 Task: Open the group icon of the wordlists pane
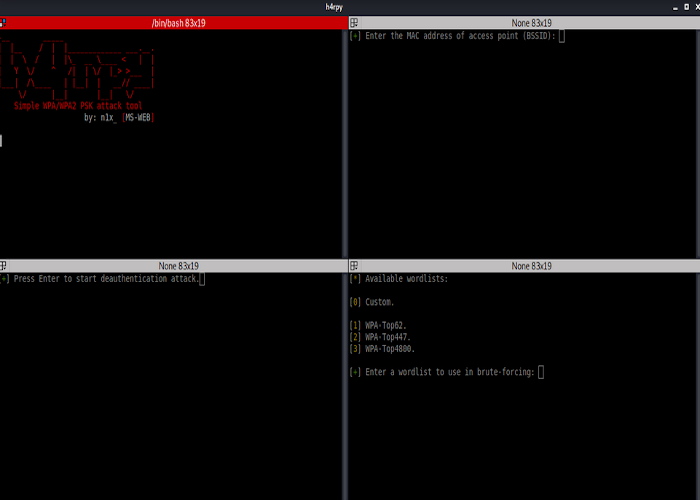[x=354, y=266]
